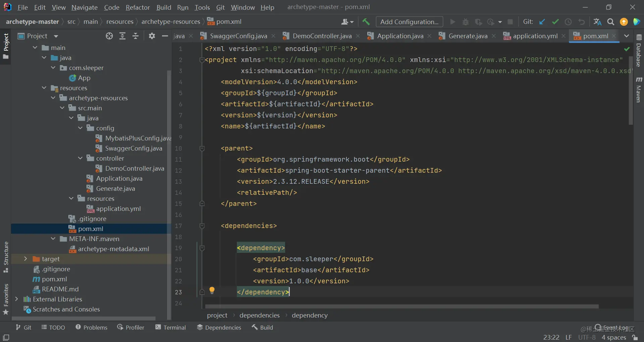
Task: Toggle the Maven tool window
Action: [639, 90]
